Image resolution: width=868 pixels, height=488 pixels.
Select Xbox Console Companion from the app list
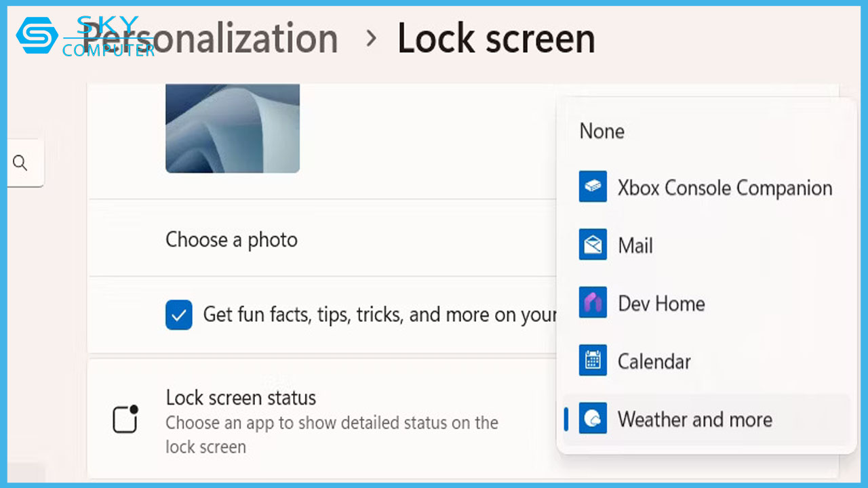[724, 187]
